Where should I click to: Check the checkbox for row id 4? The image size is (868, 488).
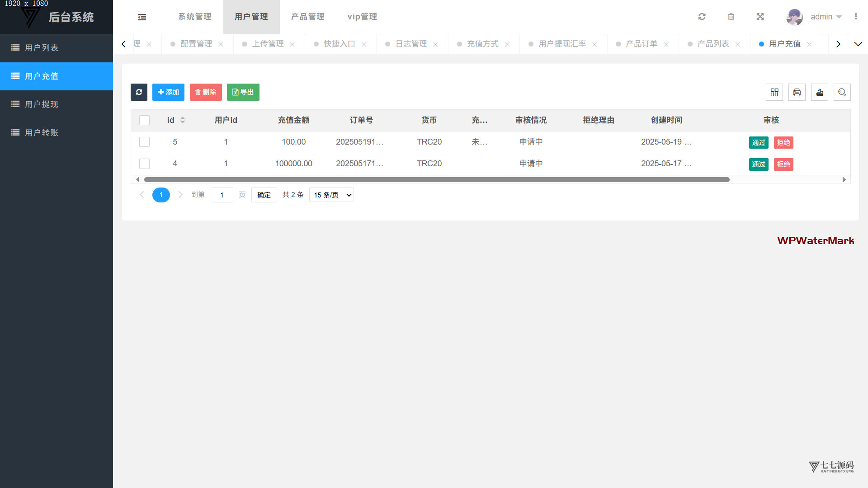click(145, 164)
